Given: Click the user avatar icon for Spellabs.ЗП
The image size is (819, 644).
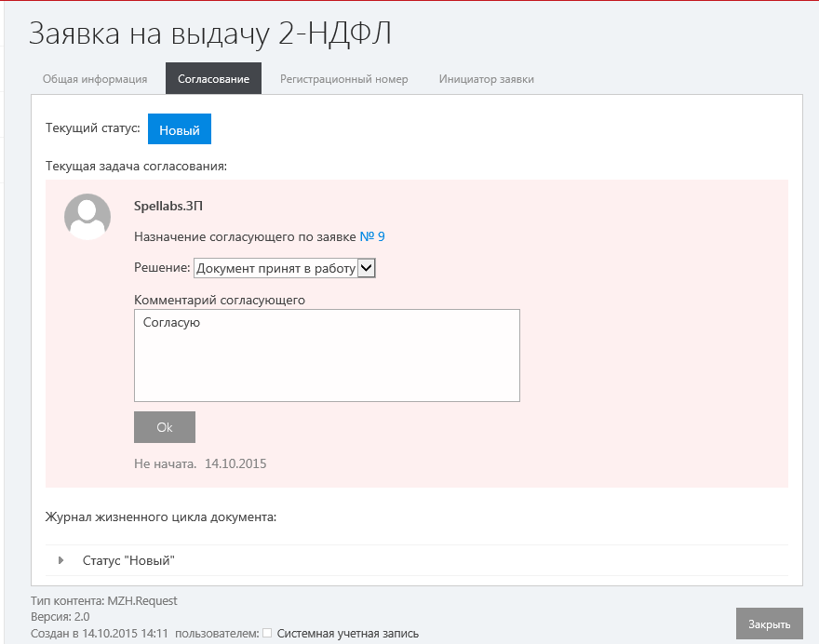Looking at the screenshot, I should 87,217.
